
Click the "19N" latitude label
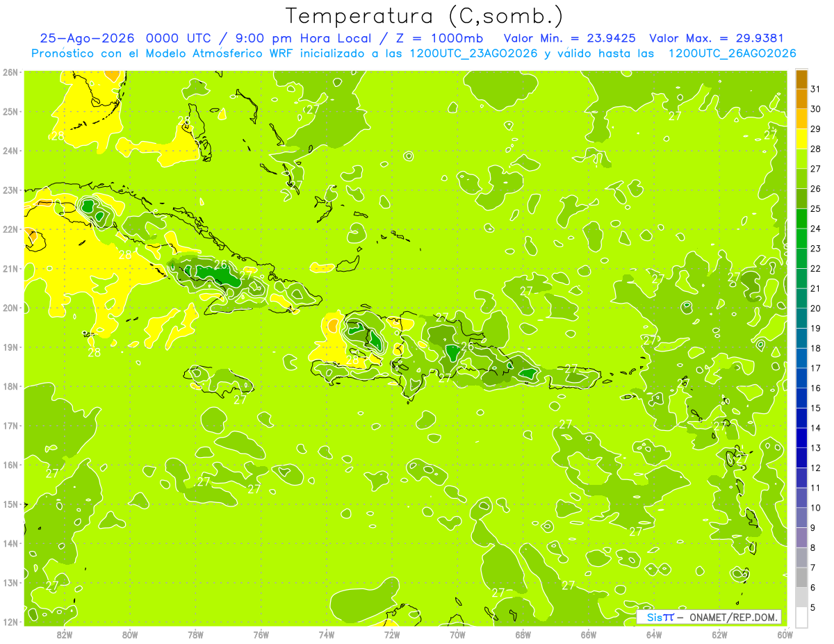(x=10, y=347)
